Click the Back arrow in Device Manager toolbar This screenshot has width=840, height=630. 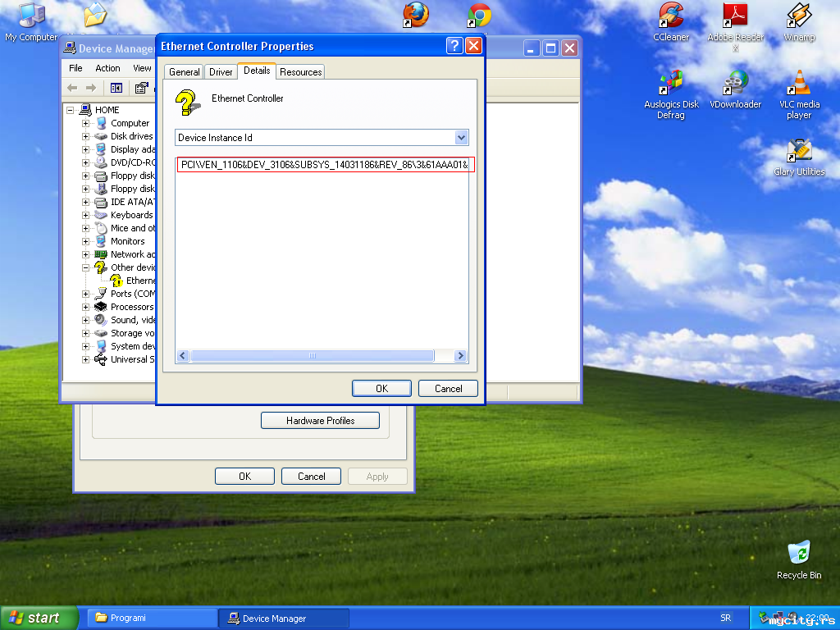tap(72, 88)
